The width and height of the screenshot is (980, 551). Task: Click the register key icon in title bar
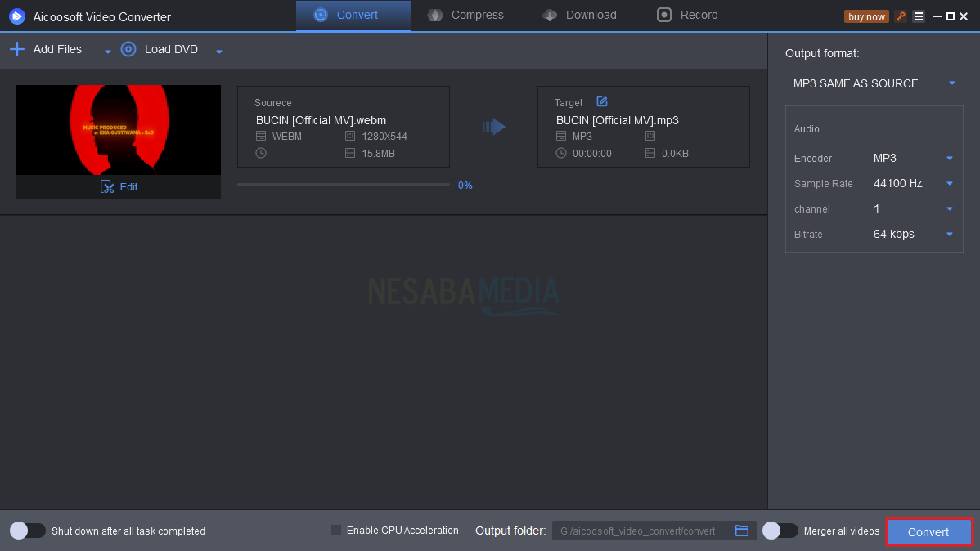[901, 16]
